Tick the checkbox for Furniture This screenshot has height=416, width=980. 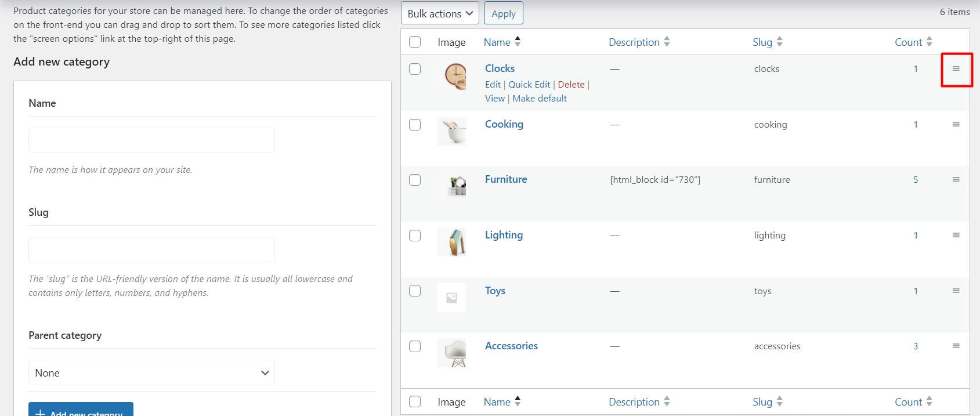point(415,180)
